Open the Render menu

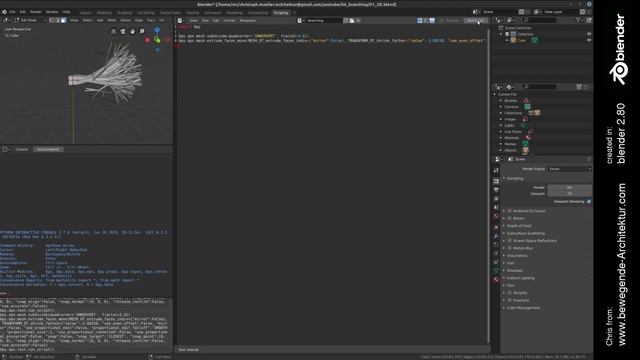click(x=36, y=12)
